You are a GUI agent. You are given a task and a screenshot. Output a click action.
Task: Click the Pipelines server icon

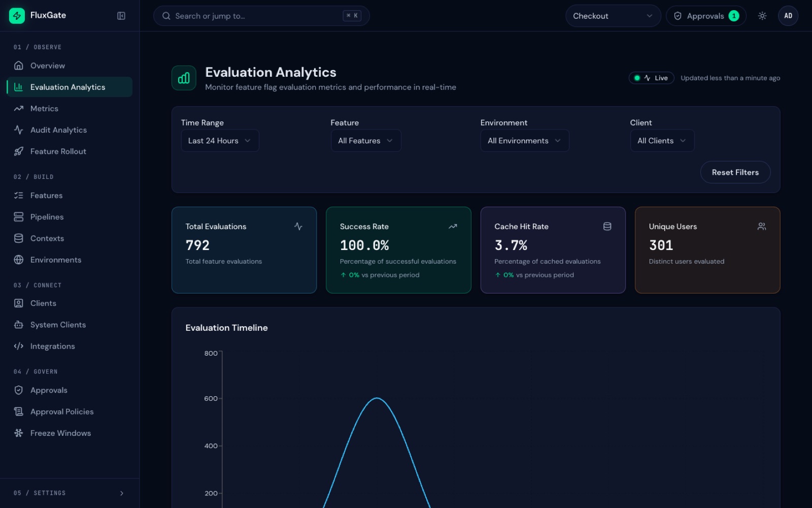coord(19,217)
